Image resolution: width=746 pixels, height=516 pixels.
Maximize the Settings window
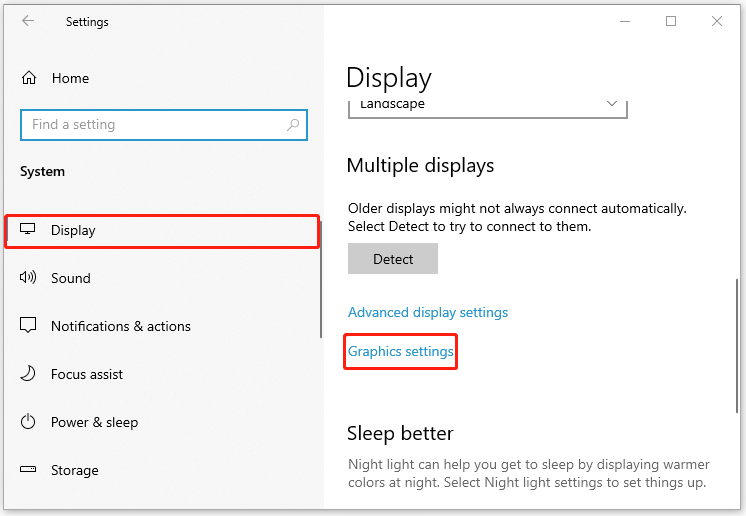[x=671, y=21]
